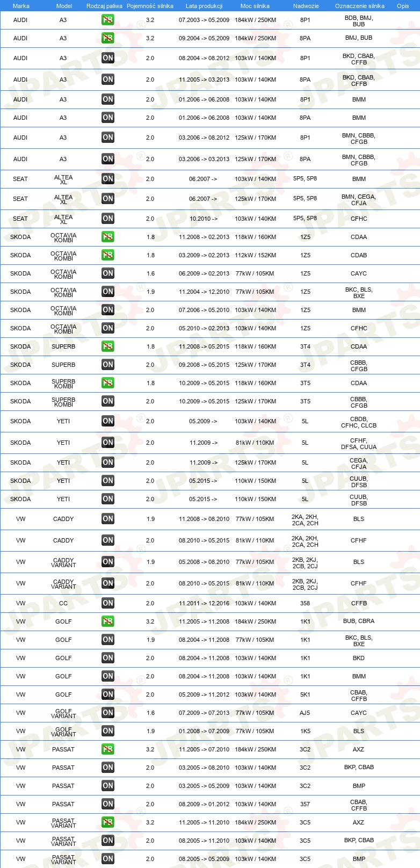Select the engine codes CFHF, DFSA, CUUA

pos(359,444)
